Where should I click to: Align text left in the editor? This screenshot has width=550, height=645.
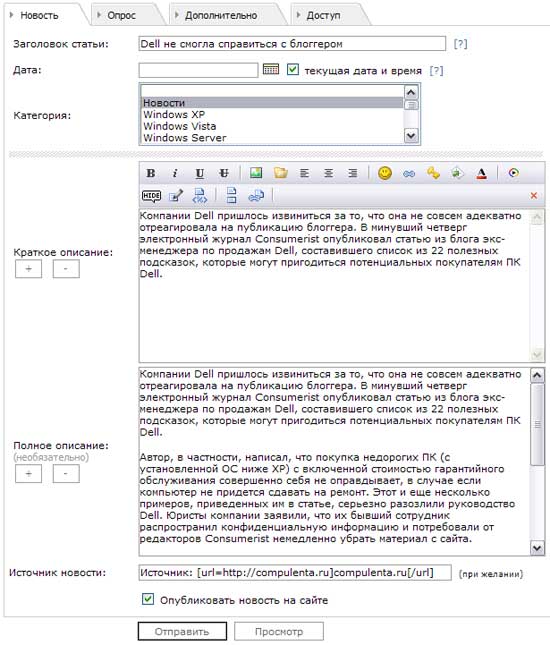(304, 173)
